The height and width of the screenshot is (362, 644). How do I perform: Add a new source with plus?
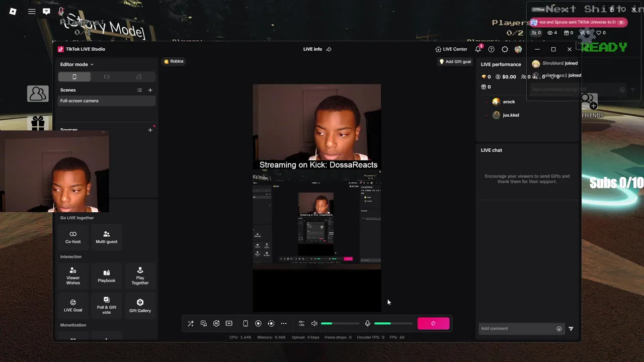click(150, 130)
